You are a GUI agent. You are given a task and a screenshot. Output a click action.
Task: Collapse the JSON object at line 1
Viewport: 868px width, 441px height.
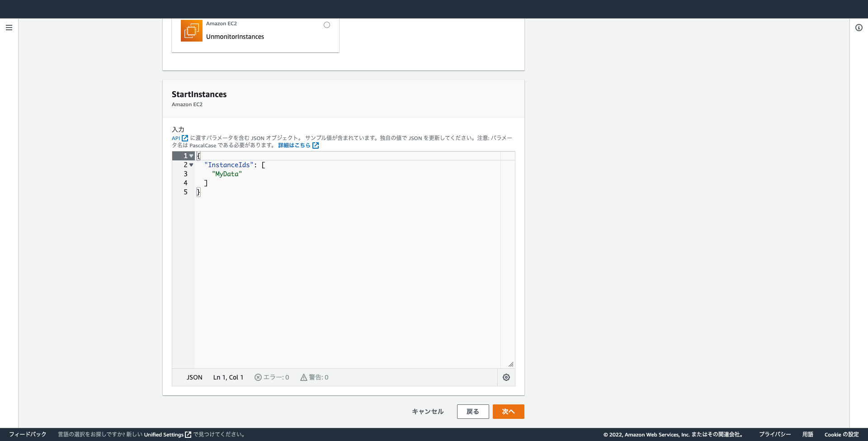(192, 155)
